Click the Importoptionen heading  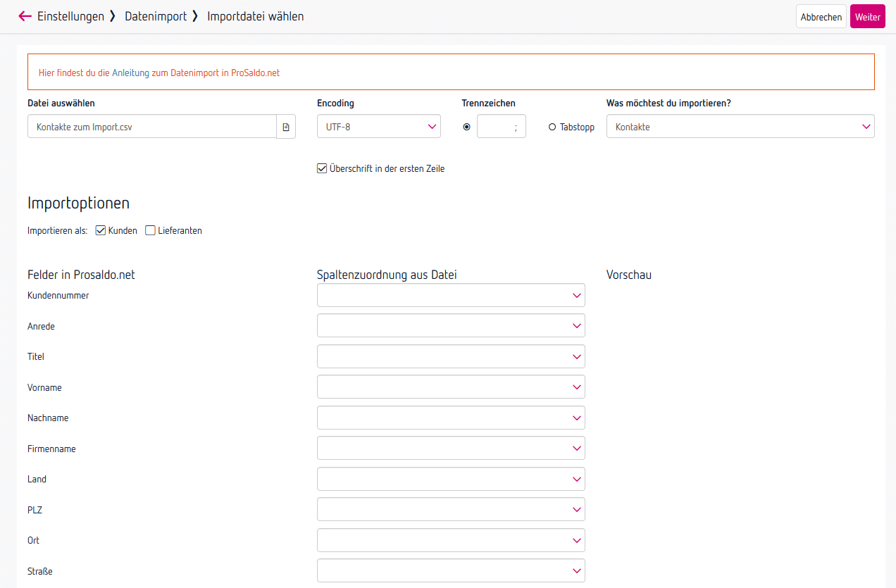coord(78,204)
